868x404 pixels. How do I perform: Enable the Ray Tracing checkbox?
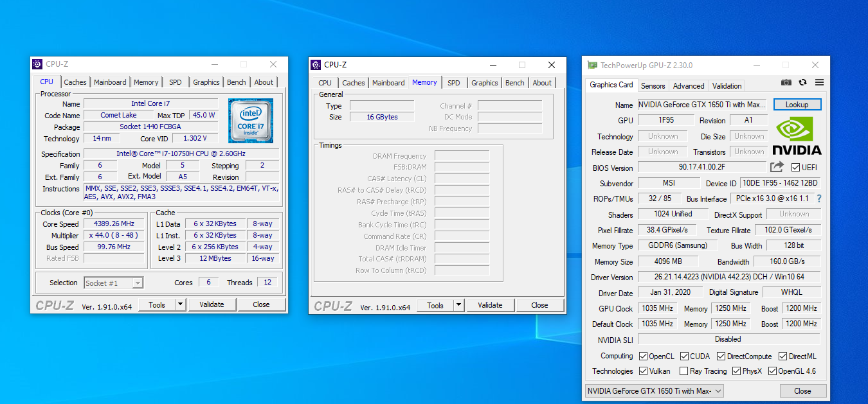tap(685, 371)
